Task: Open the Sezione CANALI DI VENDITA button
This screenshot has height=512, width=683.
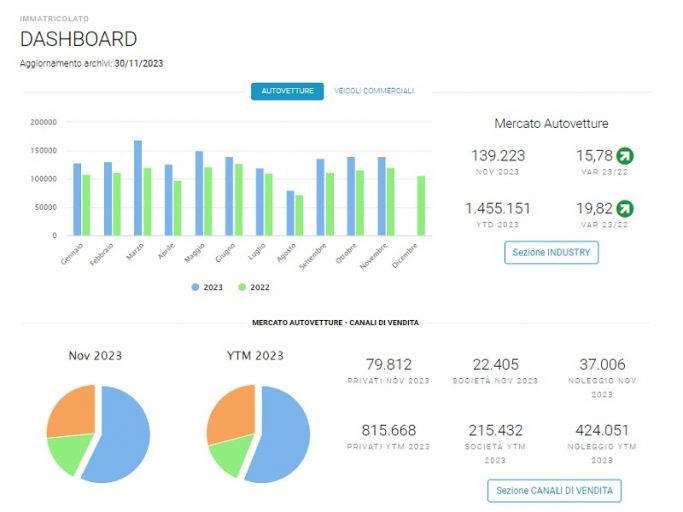Action: 555,491
